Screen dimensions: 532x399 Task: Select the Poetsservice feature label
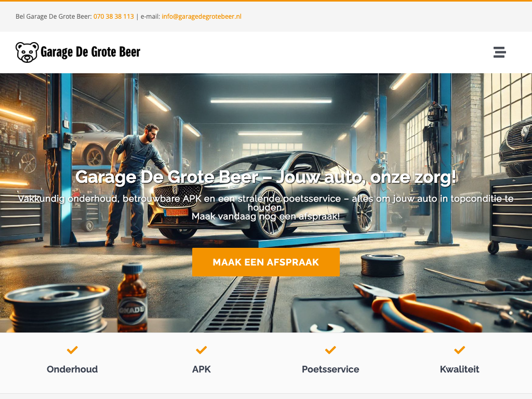tap(330, 369)
